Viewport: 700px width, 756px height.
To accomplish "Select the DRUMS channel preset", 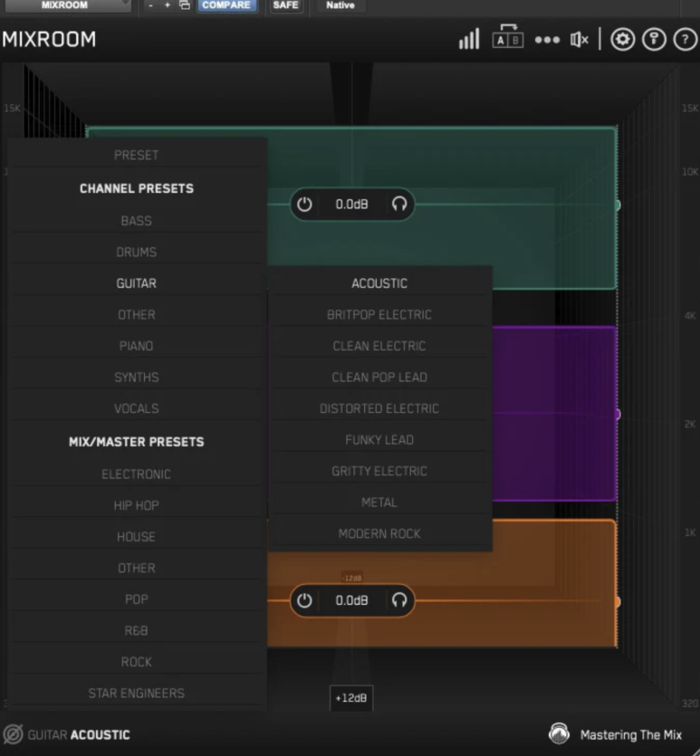I will 137,253.
